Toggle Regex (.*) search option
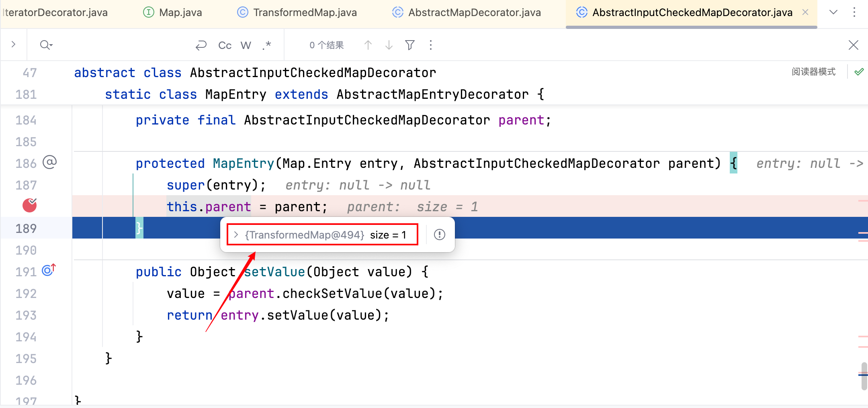Viewport: 868px width, 408px height. [x=267, y=45]
